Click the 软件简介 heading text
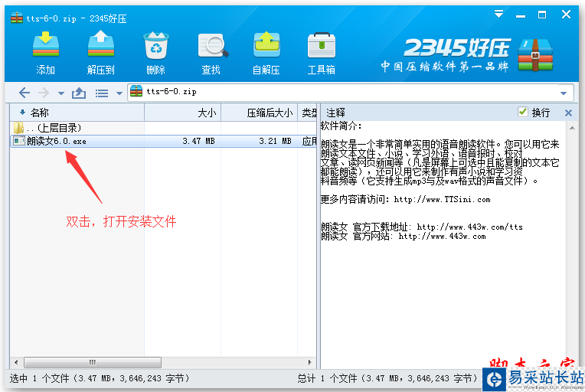This screenshot has width=585, height=392. (x=341, y=126)
